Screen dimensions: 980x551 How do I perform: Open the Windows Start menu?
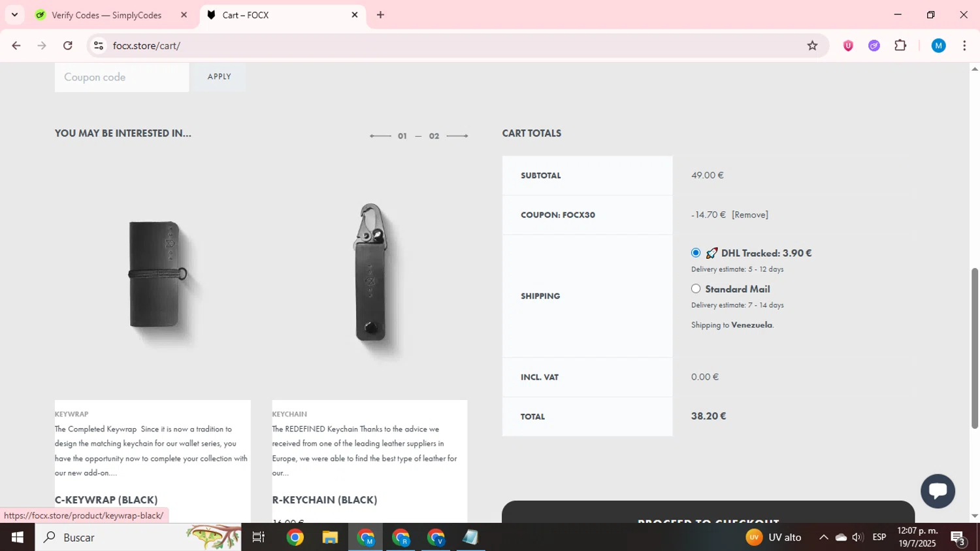pos(17,537)
